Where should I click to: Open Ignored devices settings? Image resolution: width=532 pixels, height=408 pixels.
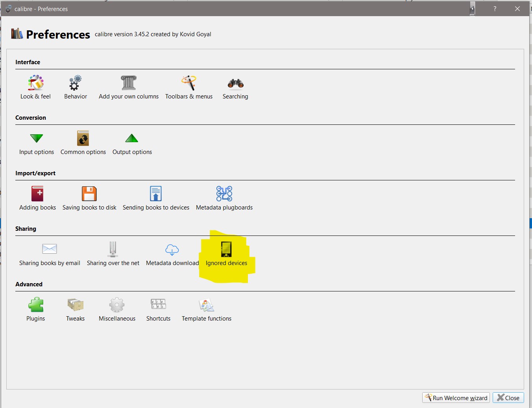point(226,254)
